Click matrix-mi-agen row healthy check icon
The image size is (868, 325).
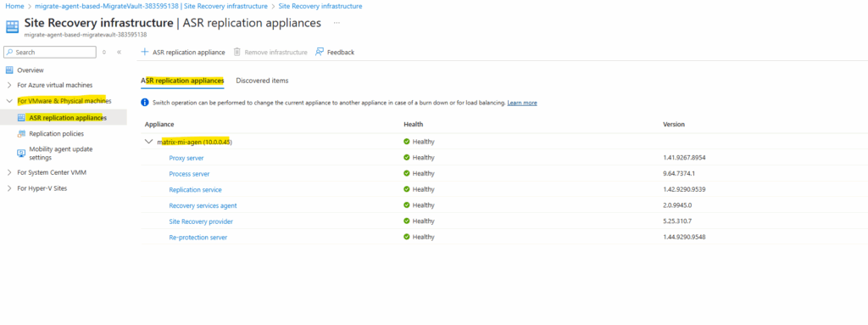(x=407, y=142)
